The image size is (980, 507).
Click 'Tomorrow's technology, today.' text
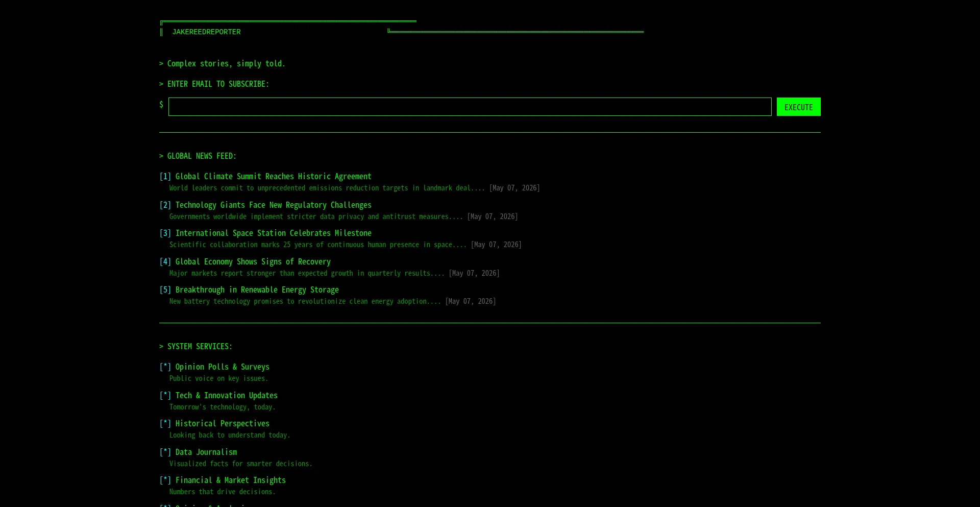(222, 407)
